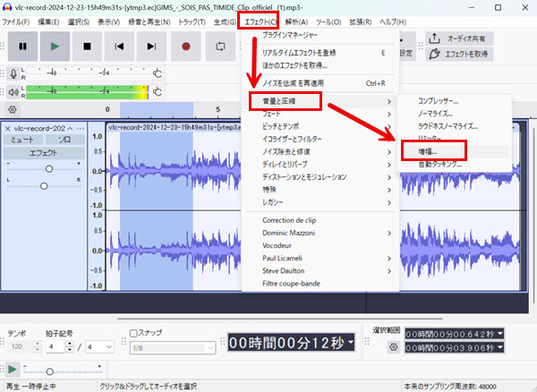Toggle the Loop button
537x392 pixels.
pyautogui.click(x=220, y=47)
